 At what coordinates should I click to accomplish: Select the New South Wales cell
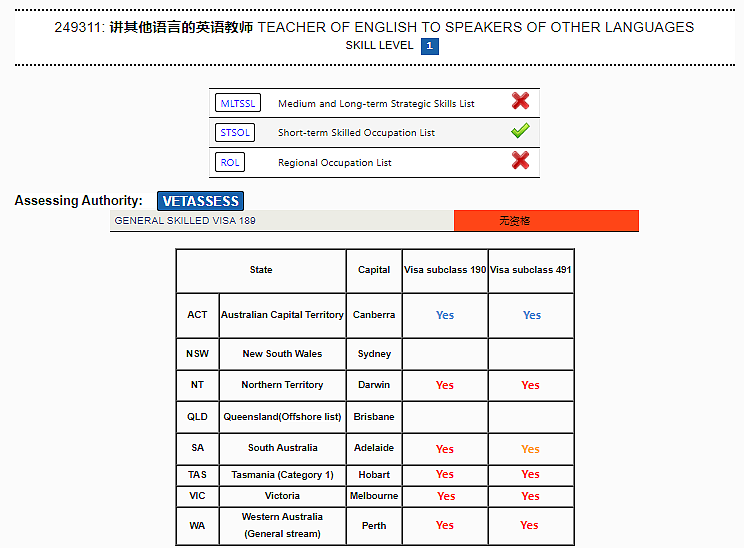click(x=282, y=354)
